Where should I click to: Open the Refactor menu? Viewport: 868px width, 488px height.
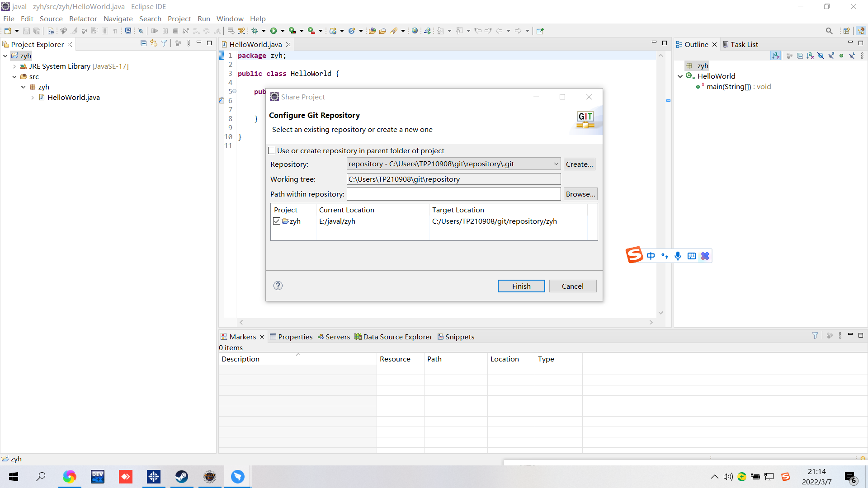(83, 19)
